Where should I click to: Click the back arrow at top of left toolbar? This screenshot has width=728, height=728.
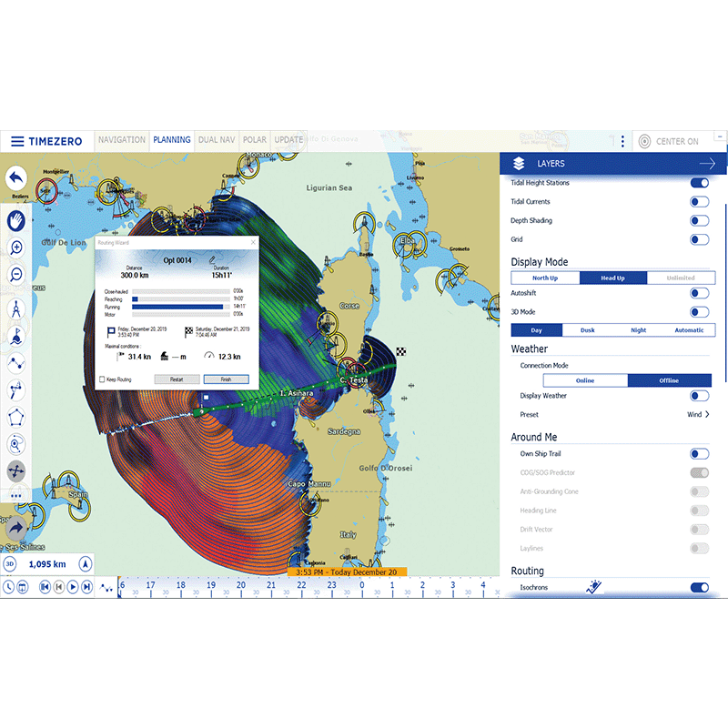coord(15,178)
